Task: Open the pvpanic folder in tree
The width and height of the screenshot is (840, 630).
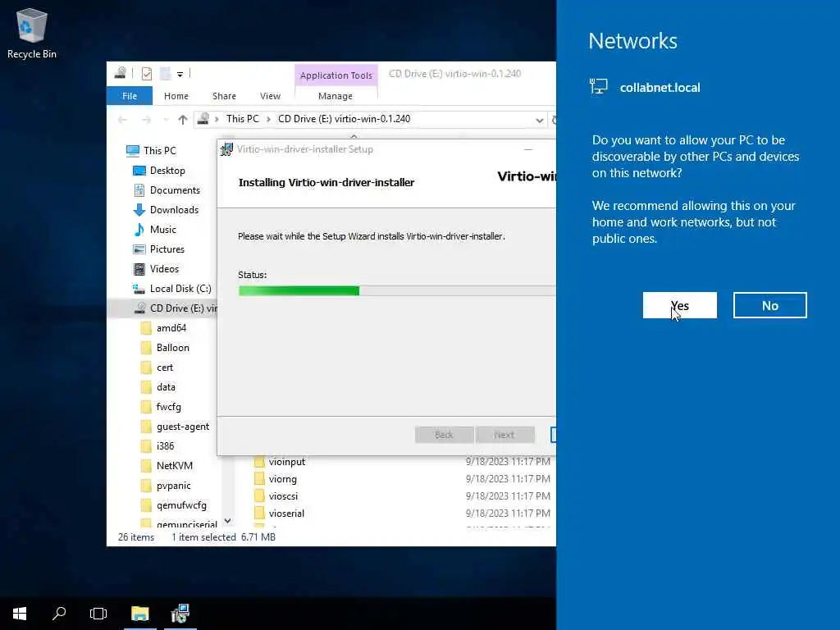Action: (x=173, y=486)
